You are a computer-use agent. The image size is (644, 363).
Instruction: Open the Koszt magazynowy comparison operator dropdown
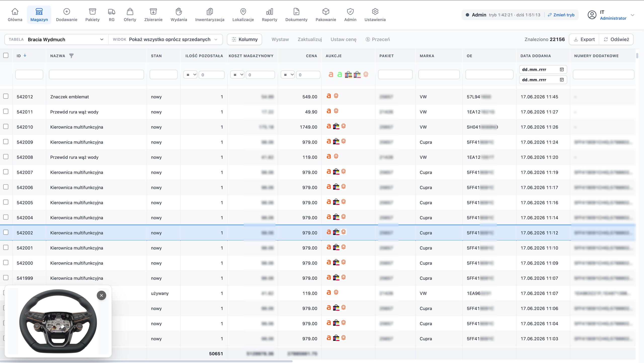point(237,75)
